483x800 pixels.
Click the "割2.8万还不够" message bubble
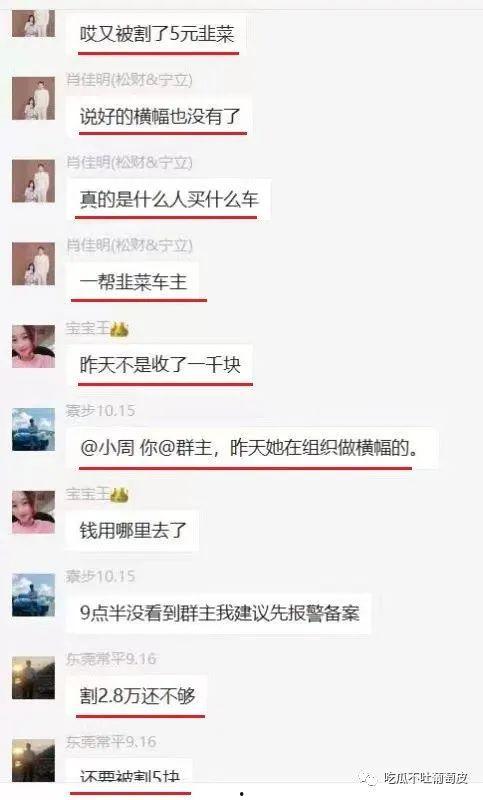click(137, 696)
